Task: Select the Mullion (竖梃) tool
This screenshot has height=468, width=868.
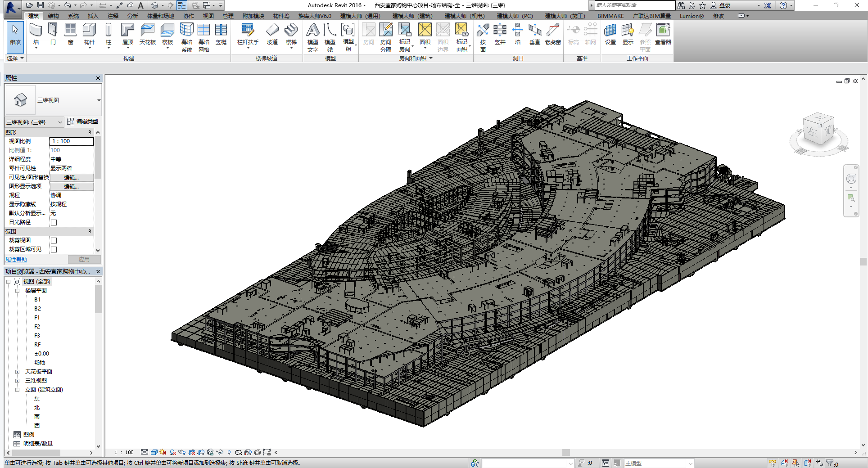Action: tap(221, 35)
